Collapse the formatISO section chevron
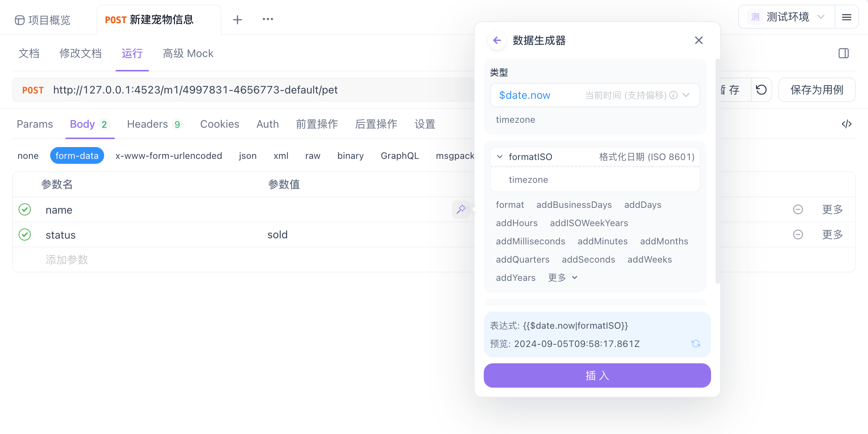 [x=499, y=157]
